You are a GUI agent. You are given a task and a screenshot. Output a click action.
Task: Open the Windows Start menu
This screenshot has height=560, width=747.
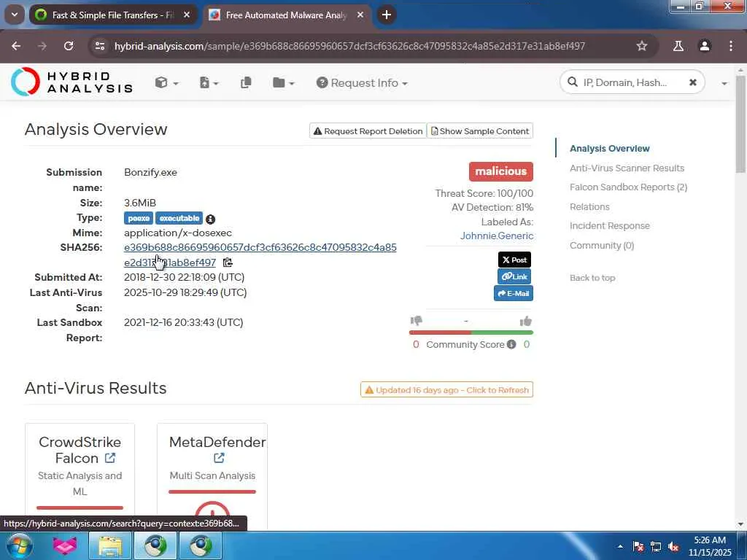tap(20, 545)
